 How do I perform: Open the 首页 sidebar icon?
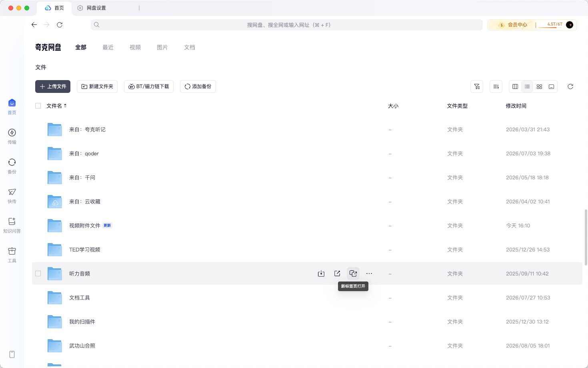12,107
